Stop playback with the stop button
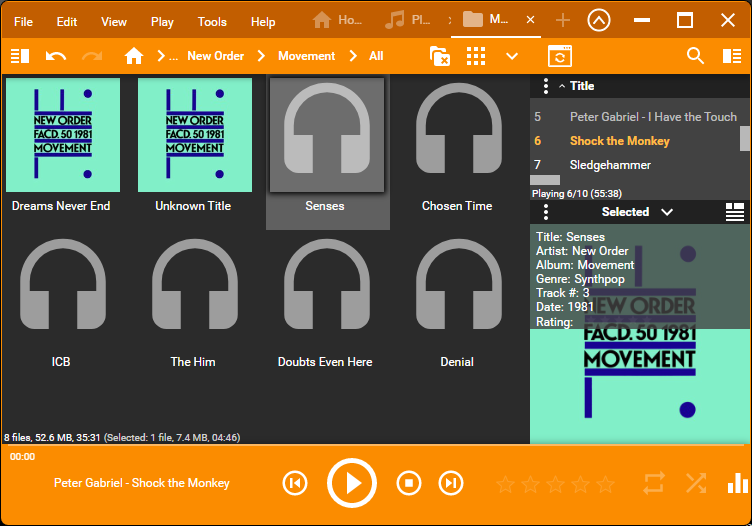 click(x=408, y=484)
